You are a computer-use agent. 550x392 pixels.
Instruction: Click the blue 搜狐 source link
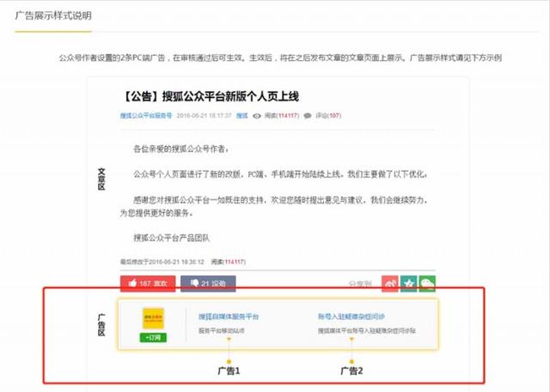pyautogui.click(x=242, y=116)
